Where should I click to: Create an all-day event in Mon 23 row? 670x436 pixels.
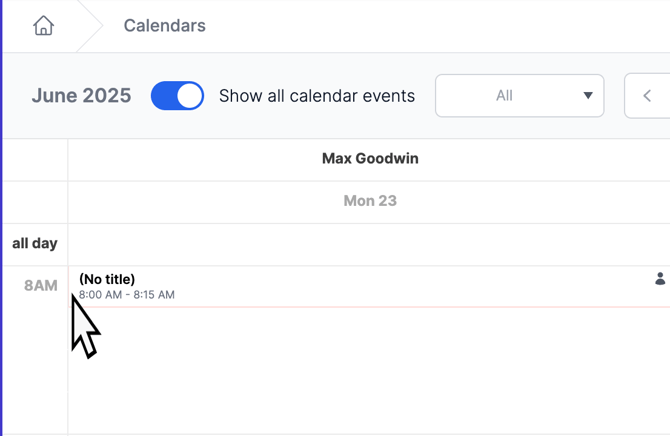(x=369, y=244)
